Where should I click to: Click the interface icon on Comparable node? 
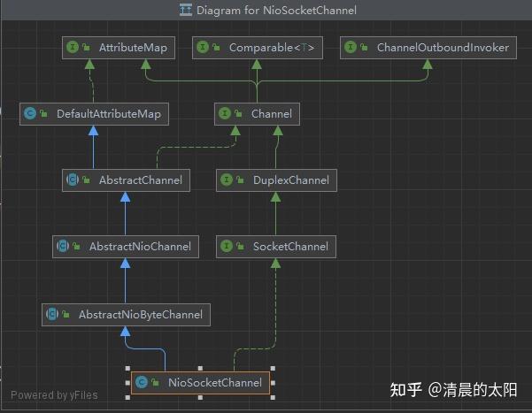pos(203,47)
